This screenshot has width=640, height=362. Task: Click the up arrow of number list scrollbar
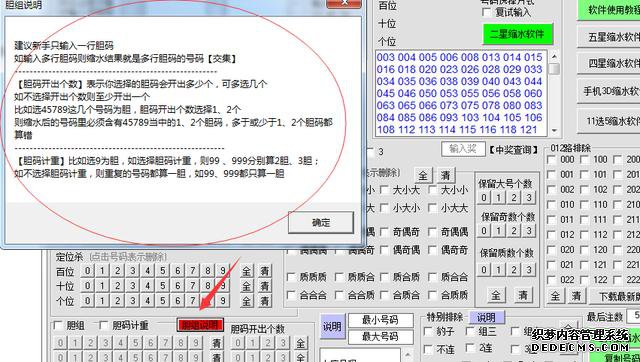554,56
